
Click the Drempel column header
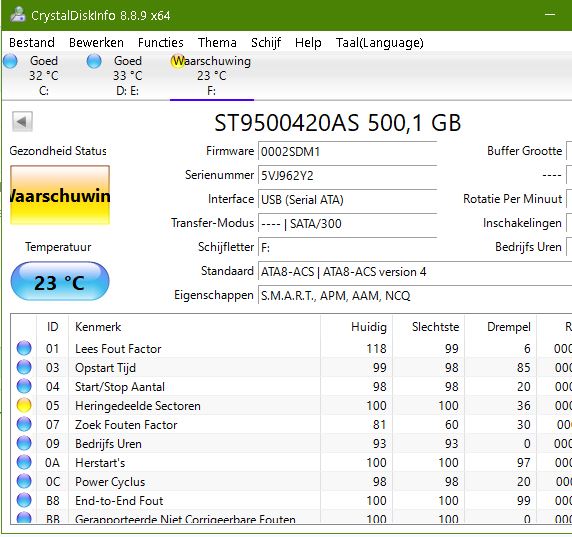[500, 327]
